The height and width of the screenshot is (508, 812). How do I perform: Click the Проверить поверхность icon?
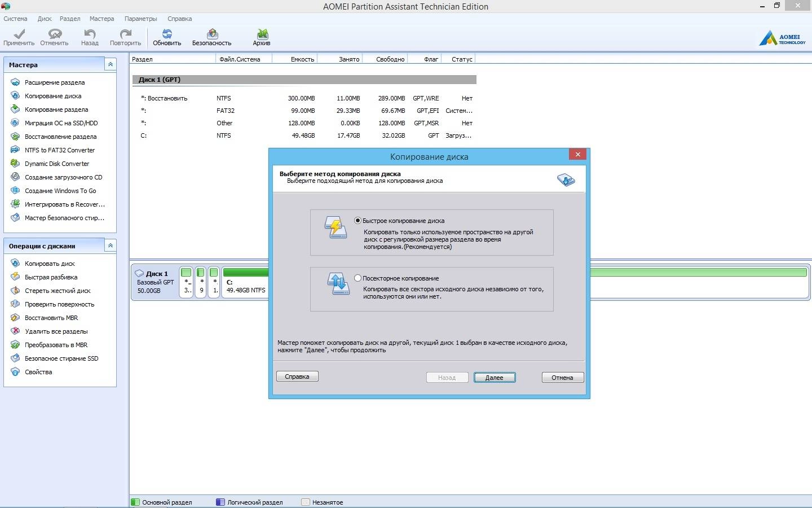point(15,304)
